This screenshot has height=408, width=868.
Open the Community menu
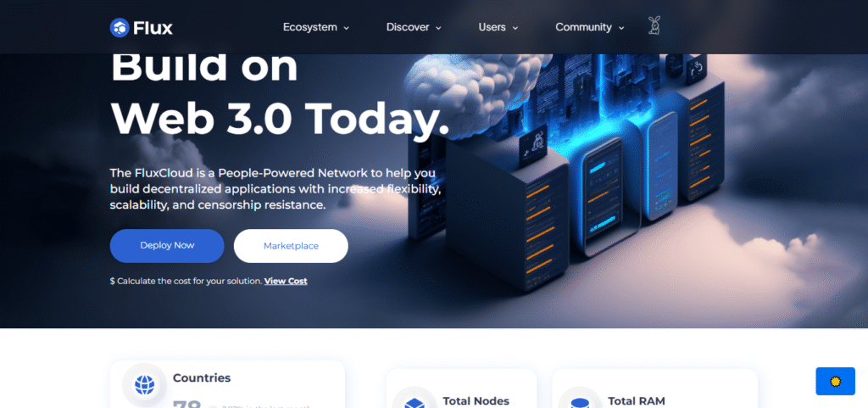583,27
